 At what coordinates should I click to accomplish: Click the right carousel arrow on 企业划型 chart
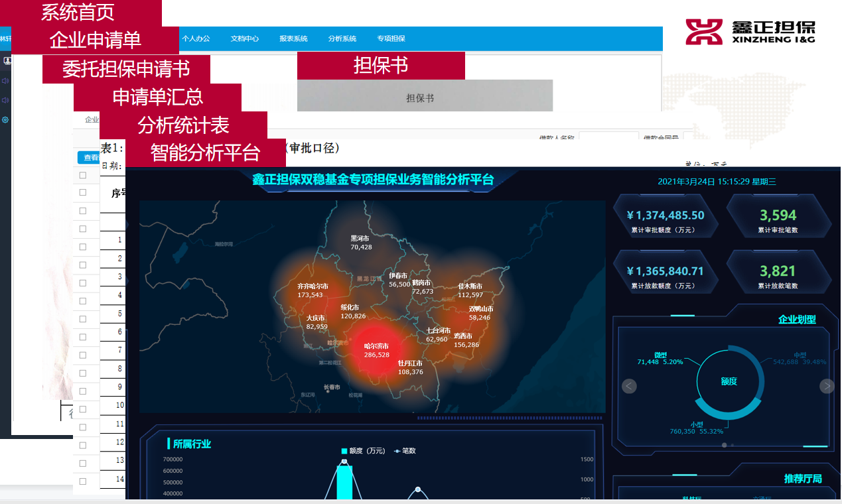click(827, 386)
